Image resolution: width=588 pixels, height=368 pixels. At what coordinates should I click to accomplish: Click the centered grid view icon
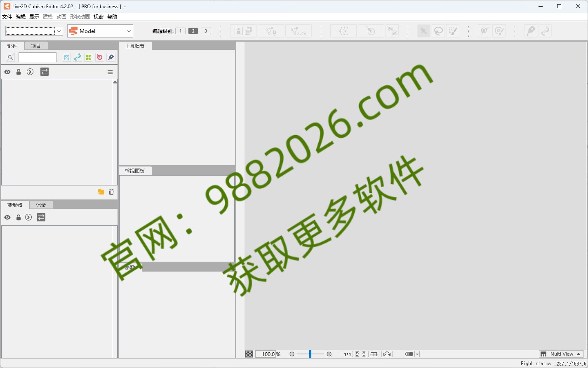tap(374, 354)
